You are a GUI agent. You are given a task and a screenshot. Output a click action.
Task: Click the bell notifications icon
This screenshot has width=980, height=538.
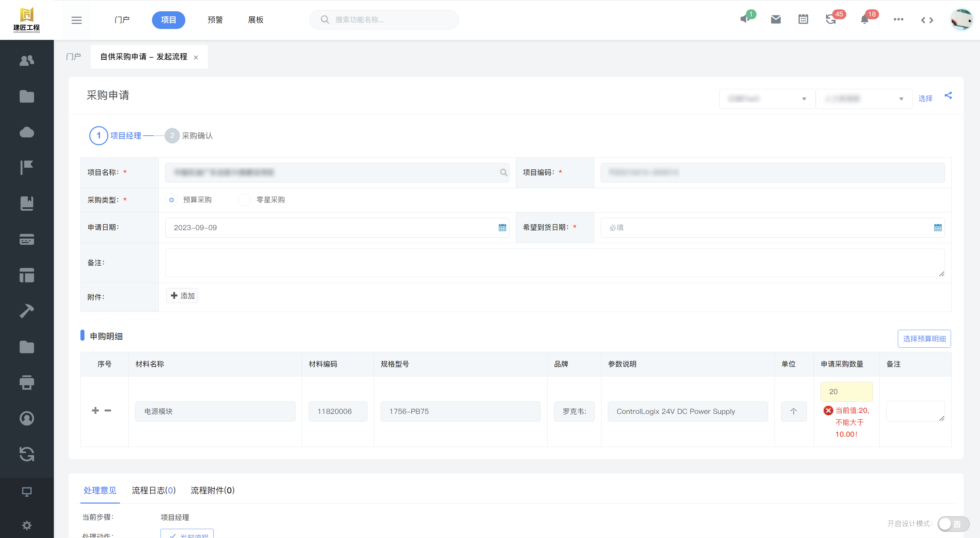tap(864, 19)
